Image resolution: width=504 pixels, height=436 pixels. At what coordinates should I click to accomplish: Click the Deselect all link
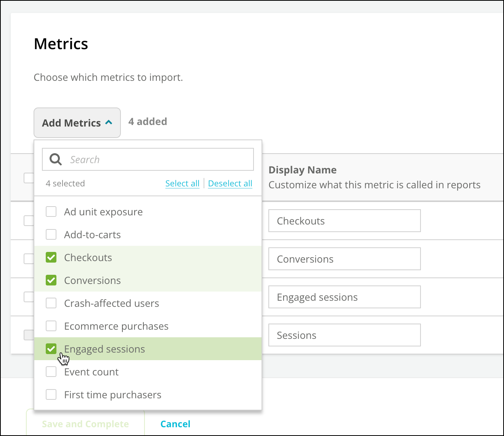[230, 183]
